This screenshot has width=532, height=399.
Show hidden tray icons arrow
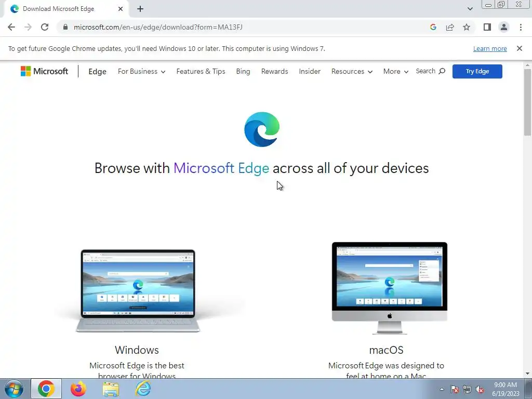click(442, 389)
